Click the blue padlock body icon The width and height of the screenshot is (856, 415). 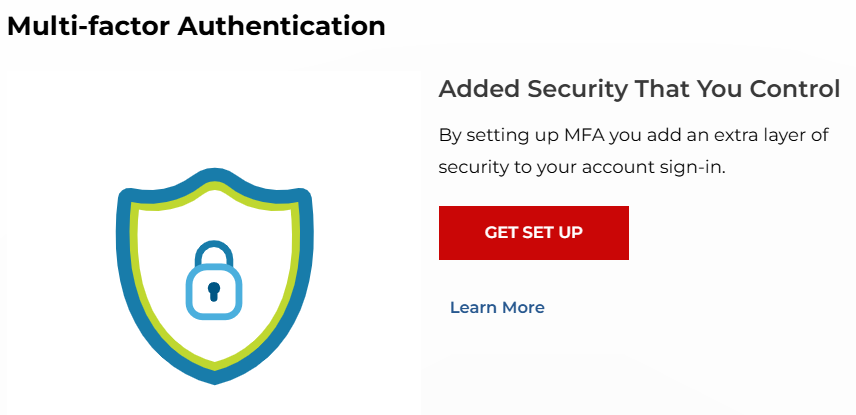tap(214, 291)
